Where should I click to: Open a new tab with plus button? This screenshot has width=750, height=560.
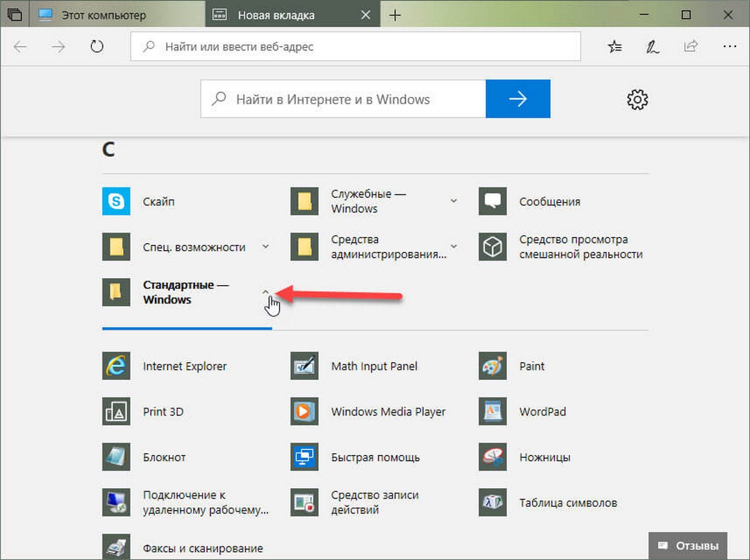395,15
